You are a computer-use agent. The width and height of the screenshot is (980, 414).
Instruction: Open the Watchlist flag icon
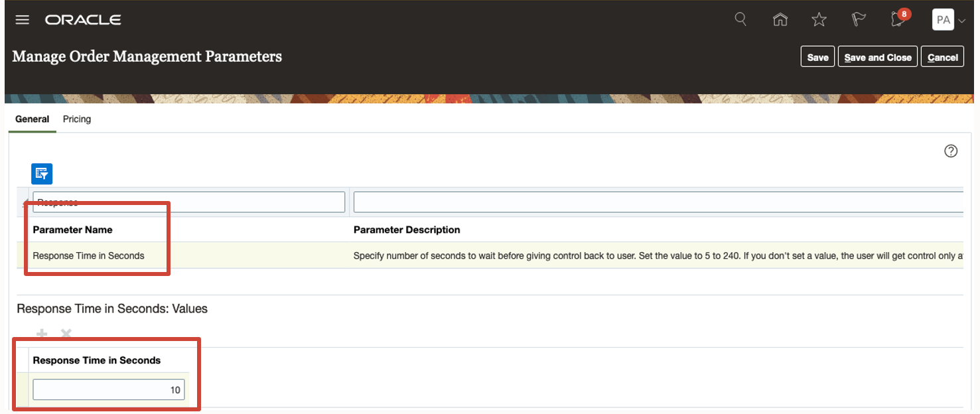tap(858, 19)
